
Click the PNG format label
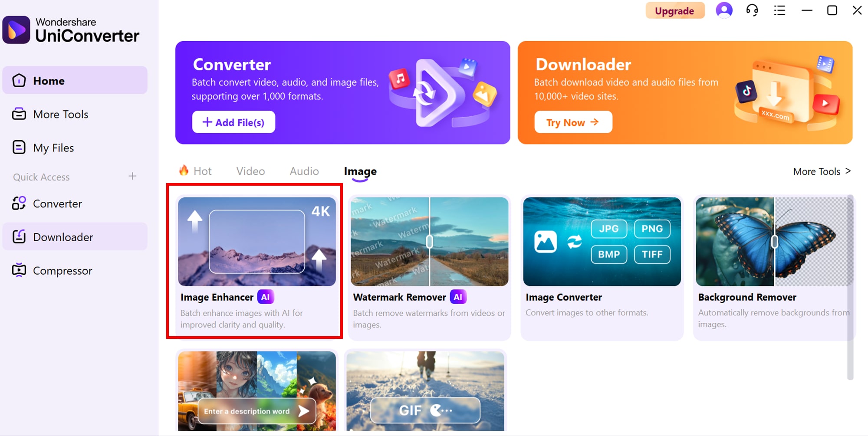tap(652, 229)
